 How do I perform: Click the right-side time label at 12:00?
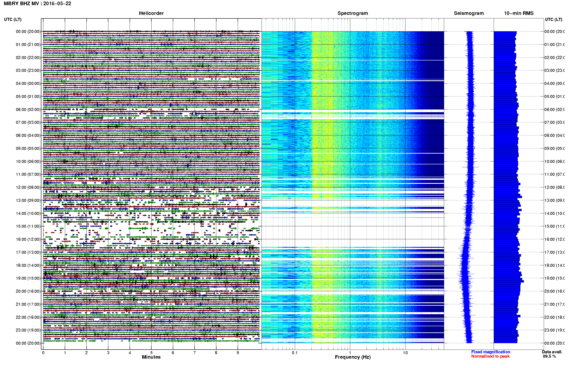pyautogui.click(x=555, y=187)
